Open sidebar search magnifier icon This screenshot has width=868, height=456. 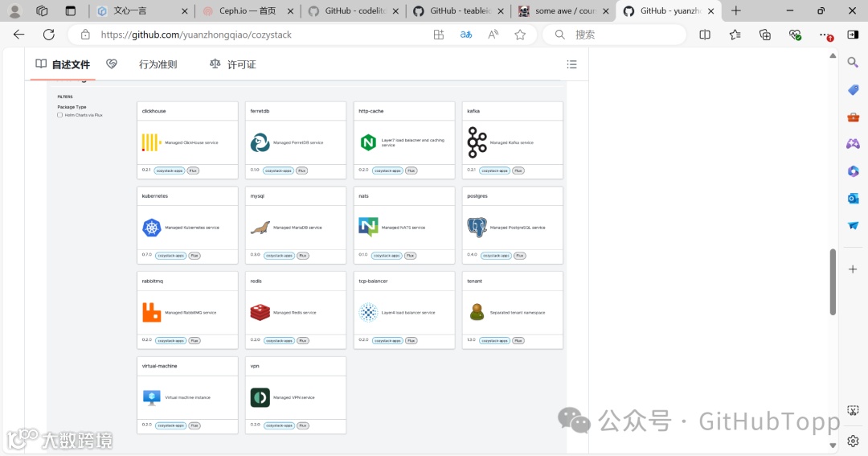click(x=853, y=63)
